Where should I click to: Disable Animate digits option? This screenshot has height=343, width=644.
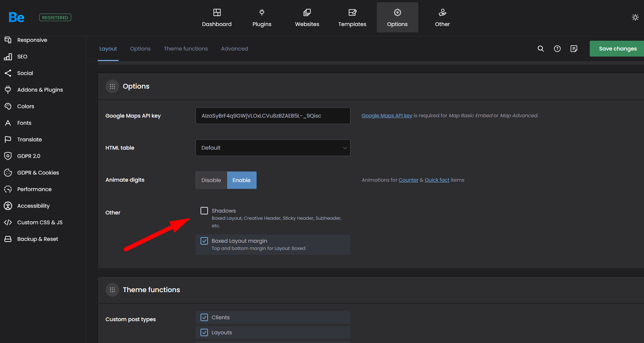click(x=211, y=180)
